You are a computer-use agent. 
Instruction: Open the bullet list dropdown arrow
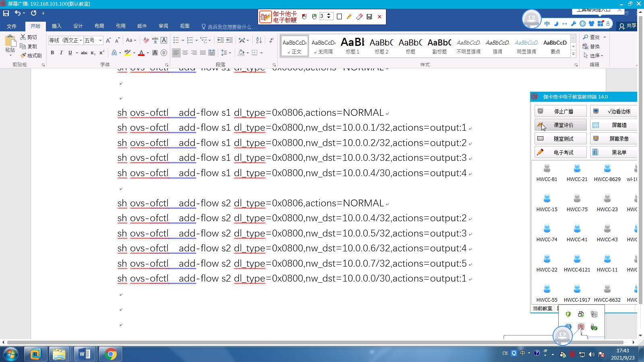click(183, 40)
